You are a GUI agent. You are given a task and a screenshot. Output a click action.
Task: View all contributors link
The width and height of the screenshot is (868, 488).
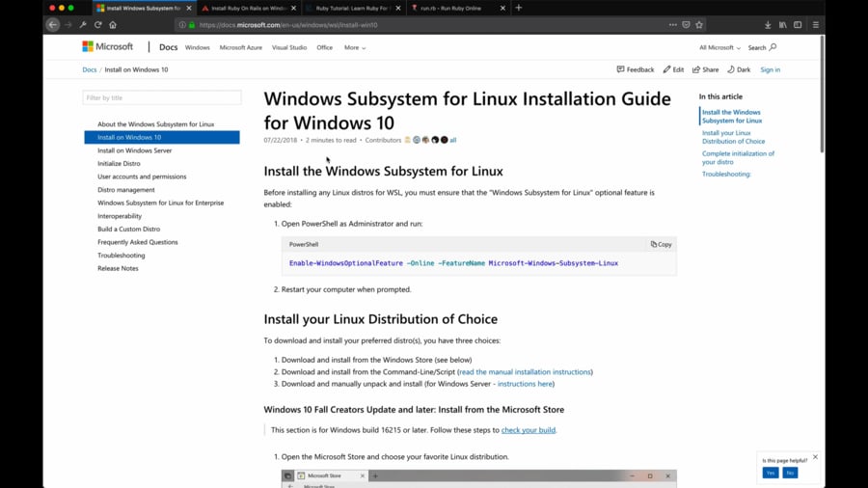pos(453,140)
